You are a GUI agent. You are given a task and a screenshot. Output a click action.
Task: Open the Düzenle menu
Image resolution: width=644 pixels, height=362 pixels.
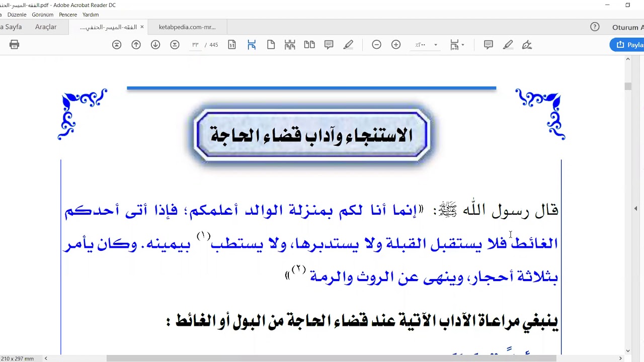pyautogui.click(x=17, y=15)
